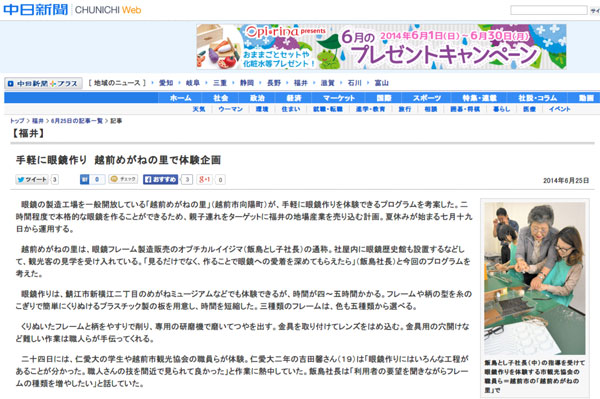The height and width of the screenshot is (399, 600).
Task: Open the 政治 tab
Action: click(257, 98)
